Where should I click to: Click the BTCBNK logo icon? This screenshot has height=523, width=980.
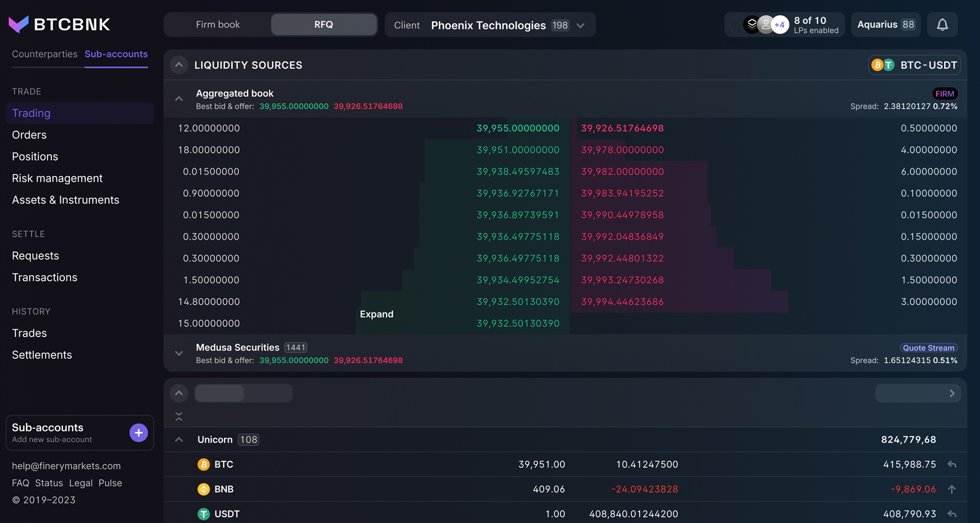pos(19,24)
